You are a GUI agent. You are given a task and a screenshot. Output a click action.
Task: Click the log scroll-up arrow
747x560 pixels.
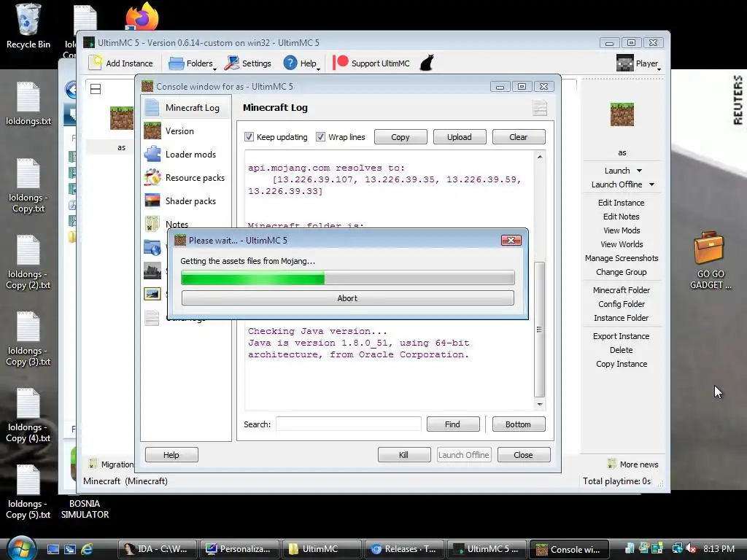pyautogui.click(x=540, y=157)
